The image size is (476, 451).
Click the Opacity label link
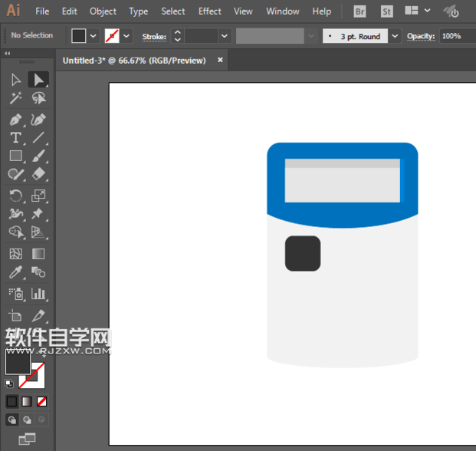pyautogui.click(x=420, y=36)
